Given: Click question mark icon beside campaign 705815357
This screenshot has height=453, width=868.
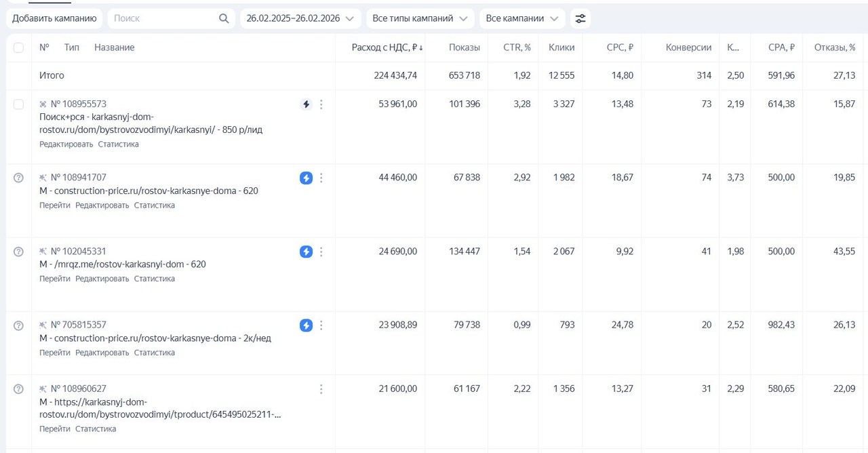Looking at the screenshot, I should pos(18,326).
